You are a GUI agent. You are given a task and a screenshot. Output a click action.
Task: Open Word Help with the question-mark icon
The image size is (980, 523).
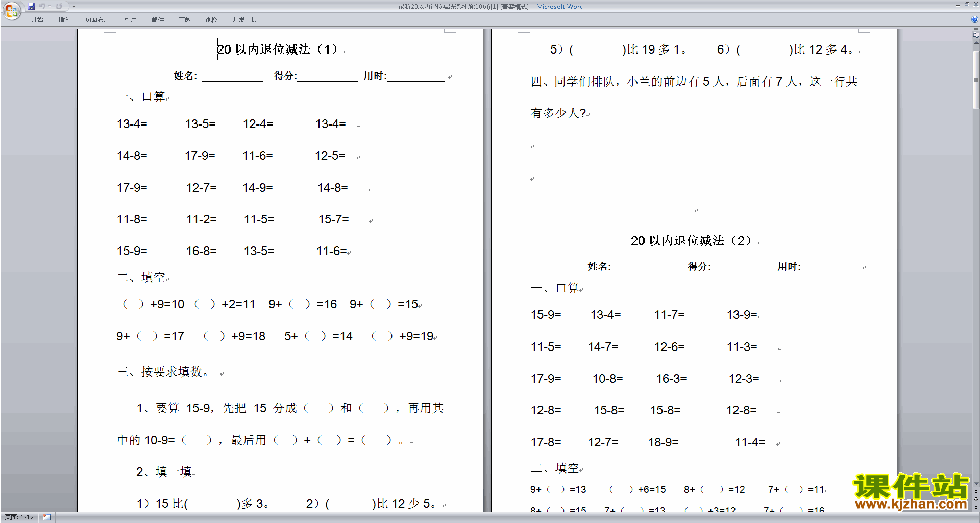[x=975, y=19]
